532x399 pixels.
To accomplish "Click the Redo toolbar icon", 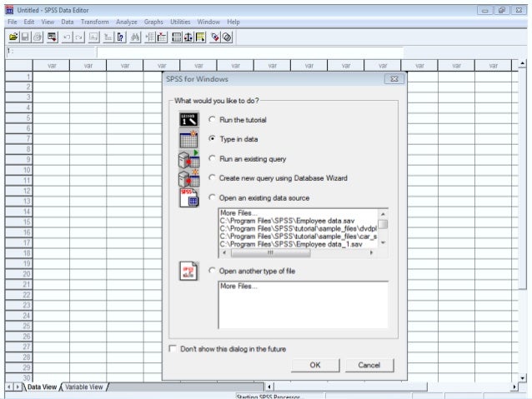I will pos(78,37).
